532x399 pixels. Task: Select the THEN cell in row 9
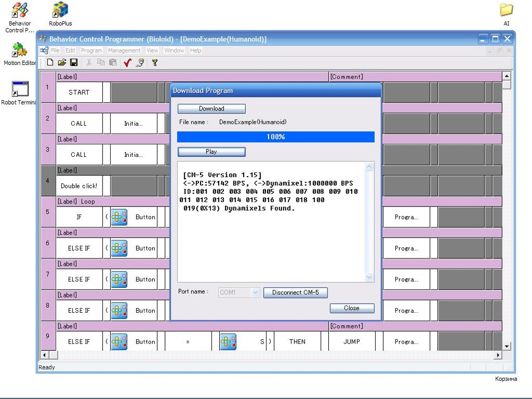[297, 342]
